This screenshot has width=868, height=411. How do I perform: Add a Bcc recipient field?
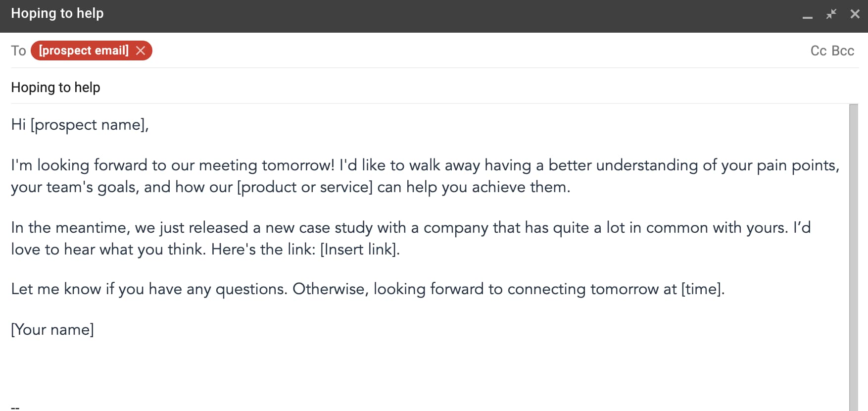[843, 51]
